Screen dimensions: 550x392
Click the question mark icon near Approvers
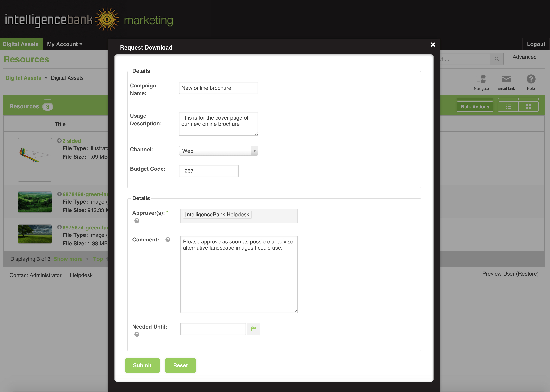(136, 220)
